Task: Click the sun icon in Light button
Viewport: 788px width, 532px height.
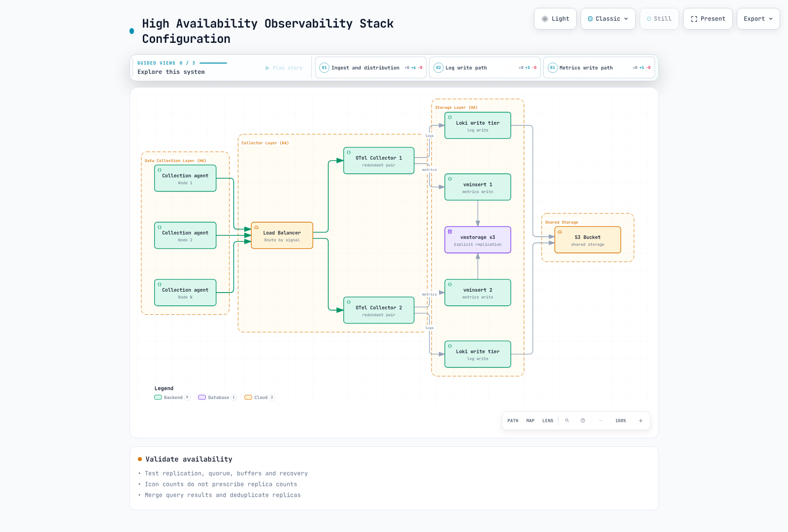Action: coord(545,19)
